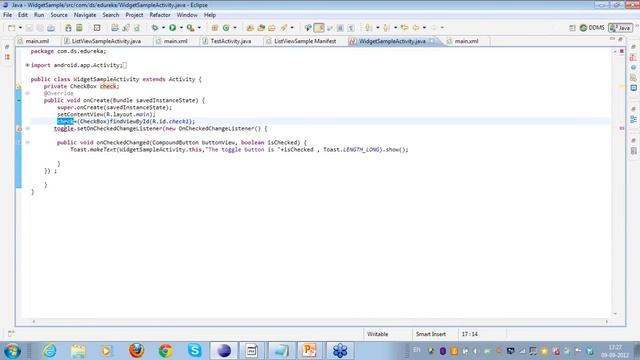The image size is (640, 360).
Task: Click the Print toolbar icon
Action: coord(51,28)
